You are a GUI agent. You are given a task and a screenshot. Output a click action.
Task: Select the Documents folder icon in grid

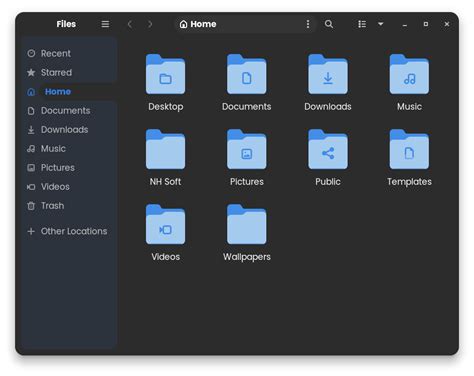(247, 74)
